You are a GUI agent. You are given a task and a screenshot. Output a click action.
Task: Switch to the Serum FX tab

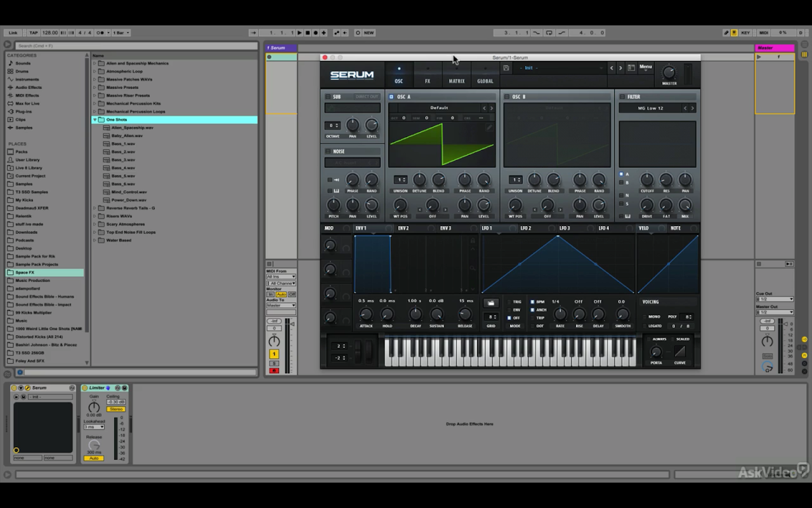(x=428, y=81)
